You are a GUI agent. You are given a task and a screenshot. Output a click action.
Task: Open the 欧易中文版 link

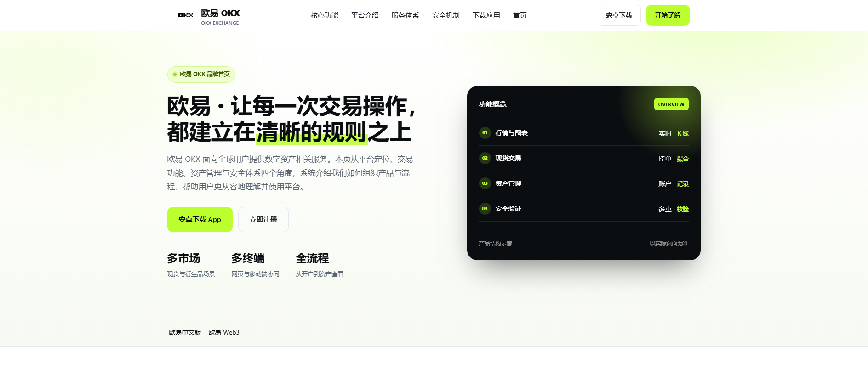tap(185, 332)
